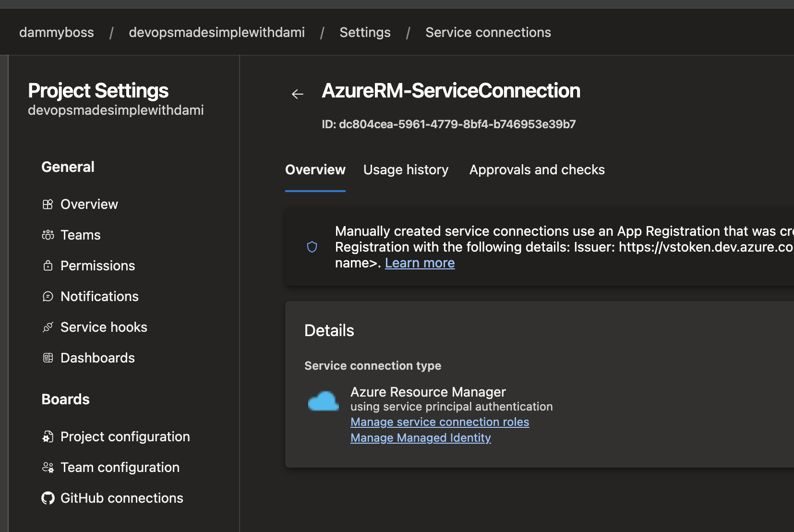794x532 pixels.
Task: Open the Usage history tab
Action: (x=406, y=170)
